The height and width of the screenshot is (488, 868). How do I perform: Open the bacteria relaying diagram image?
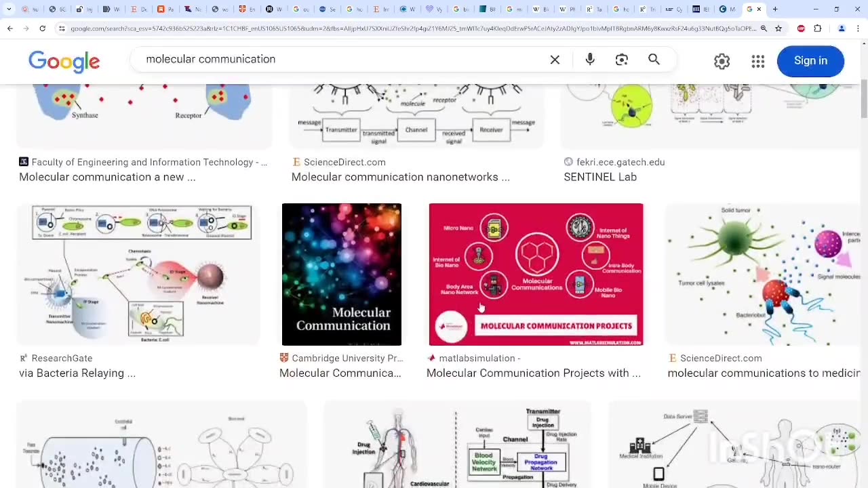138,274
